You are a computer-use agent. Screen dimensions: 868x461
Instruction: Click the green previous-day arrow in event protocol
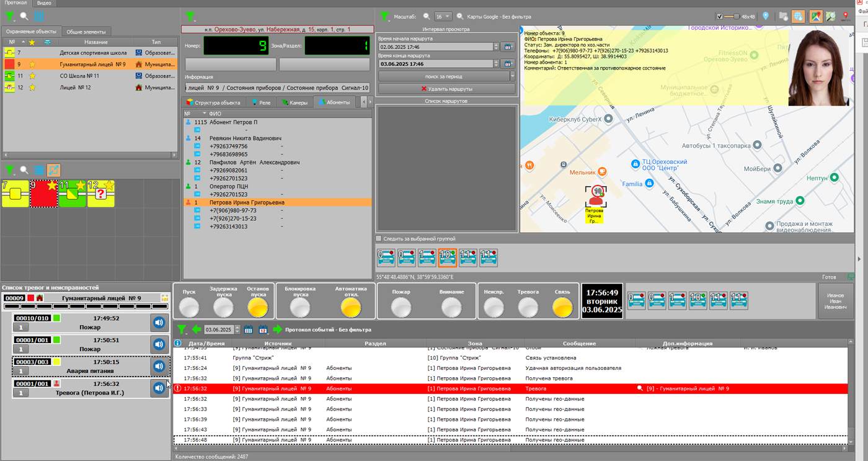(197, 329)
